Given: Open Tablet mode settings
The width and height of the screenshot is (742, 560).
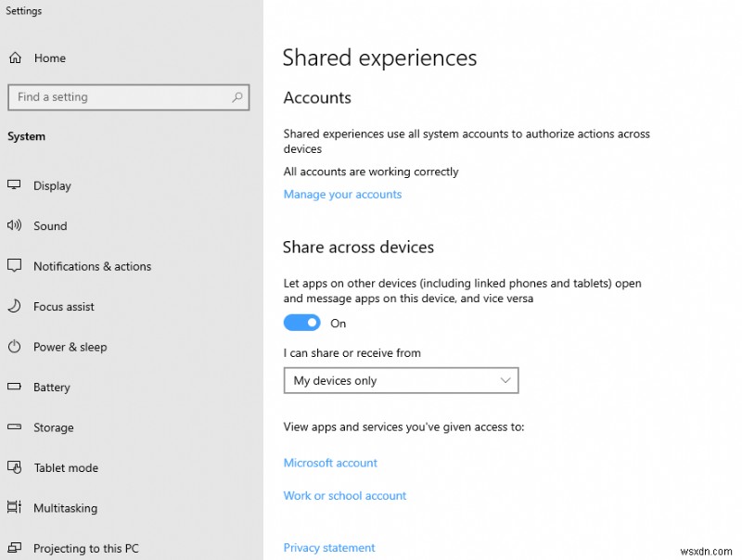Looking at the screenshot, I should (x=65, y=468).
